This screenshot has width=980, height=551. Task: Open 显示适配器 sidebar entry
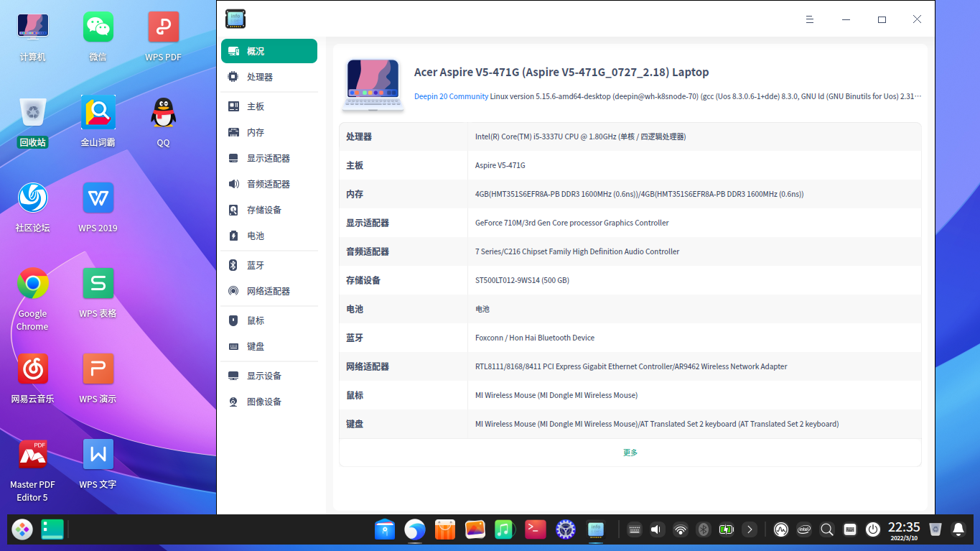(x=269, y=158)
